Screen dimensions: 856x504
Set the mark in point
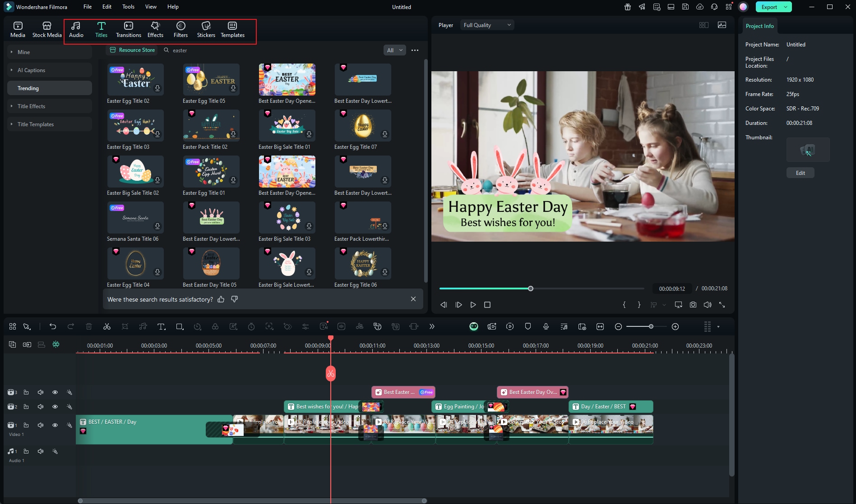click(x=625, y=305)
